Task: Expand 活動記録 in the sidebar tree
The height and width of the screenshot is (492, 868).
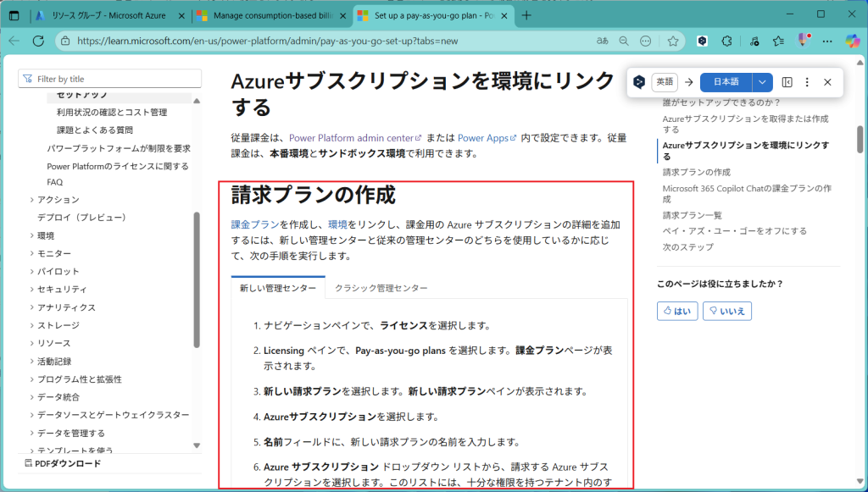Action: coord(31,361)
